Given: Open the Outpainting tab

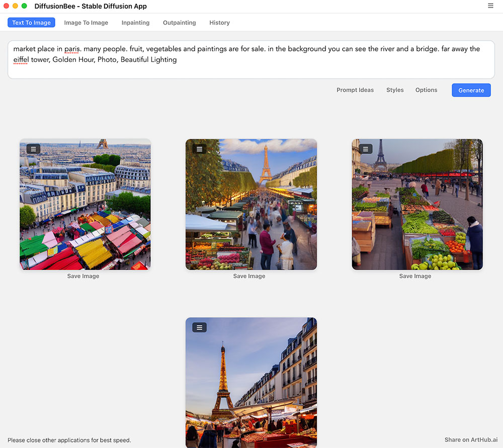Looking at the screenshot, I should pyautogui.click(x=180, y=23).
